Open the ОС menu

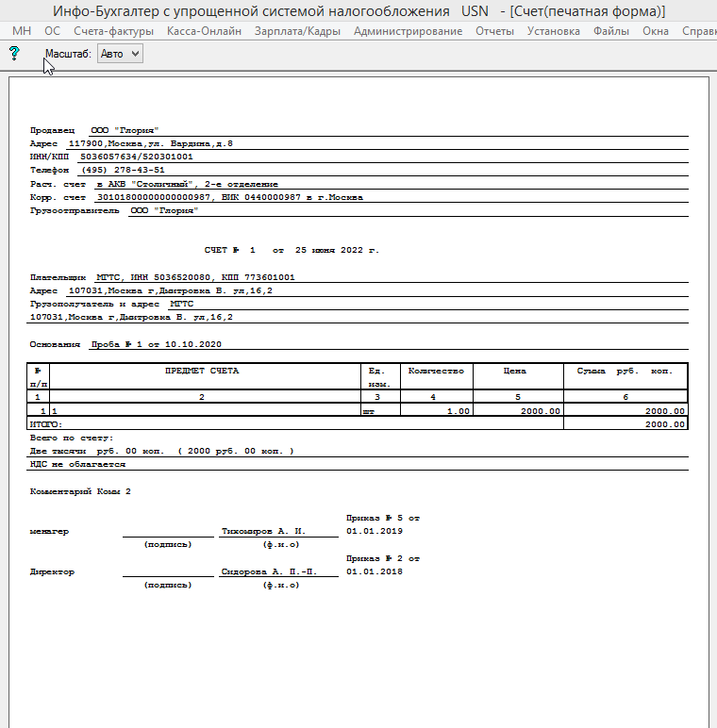click(x=53, y=31)
